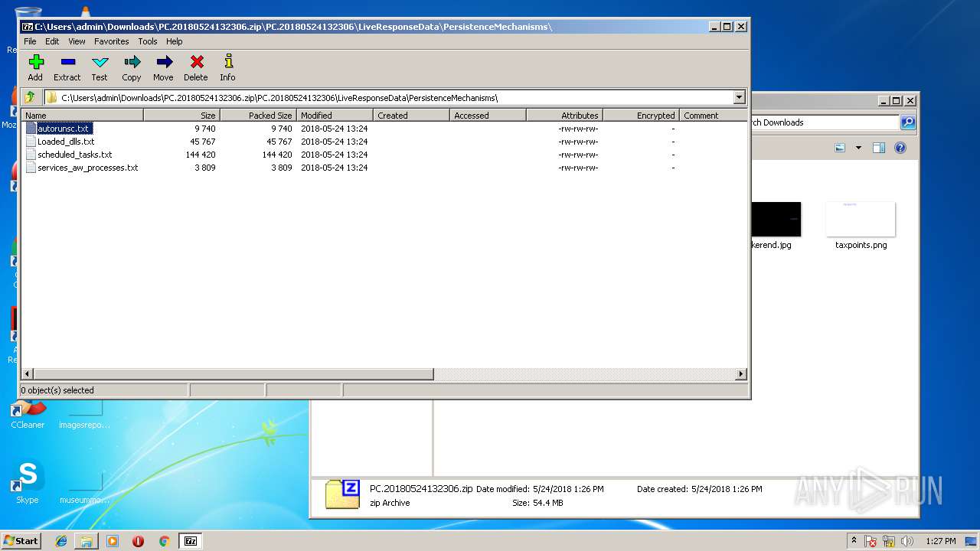The height and width of the screenshot is (551, 980).
Task: Click the Start button
Action: (21, 541)
